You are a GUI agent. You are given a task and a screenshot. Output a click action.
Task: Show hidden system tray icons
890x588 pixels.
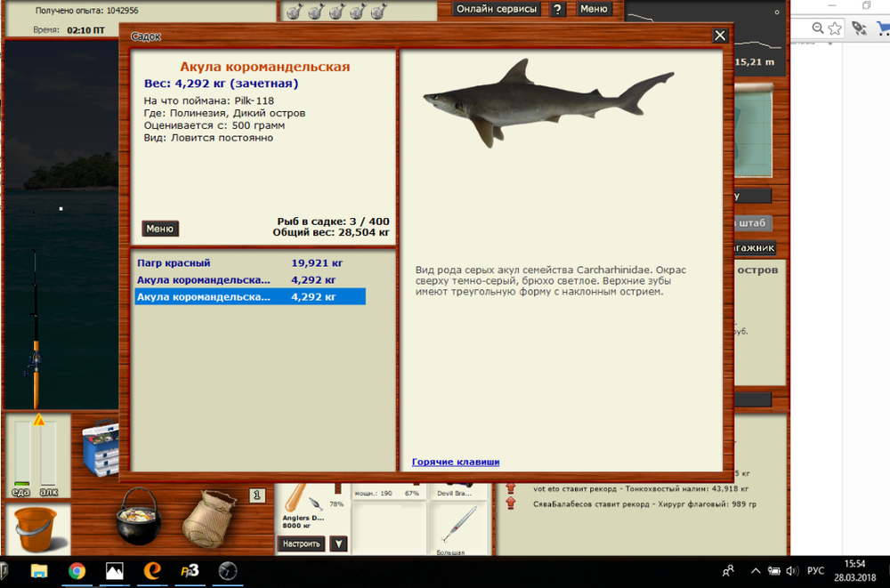click(756, 570)
